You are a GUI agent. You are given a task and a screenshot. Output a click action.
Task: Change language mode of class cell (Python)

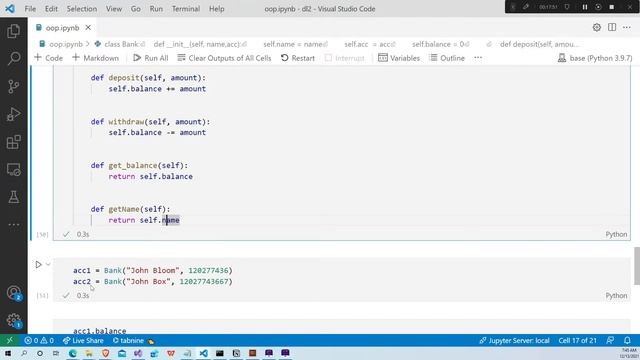point(616,234)
